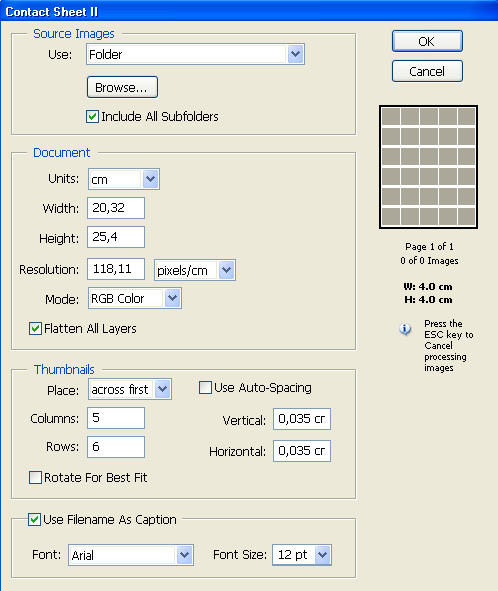
Task: Expand the Place dropdown showing across first
Action: tap(130, 389)
